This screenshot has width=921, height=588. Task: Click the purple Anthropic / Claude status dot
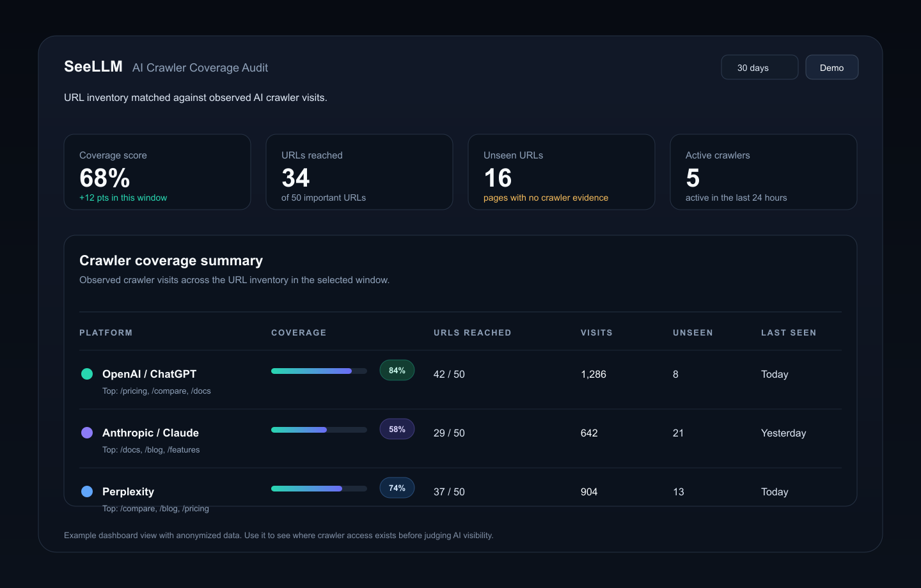click(x=87, y=433)
